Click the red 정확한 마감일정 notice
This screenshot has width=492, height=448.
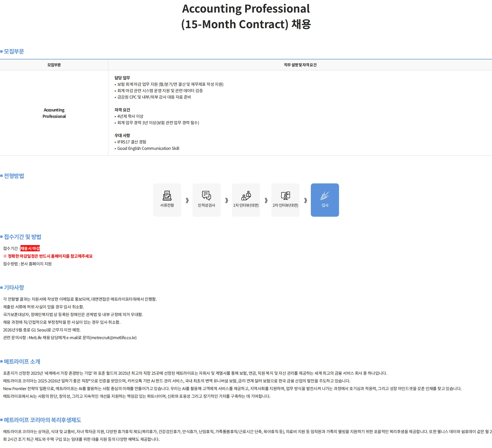pyautogui.click(x=48, y=256)
